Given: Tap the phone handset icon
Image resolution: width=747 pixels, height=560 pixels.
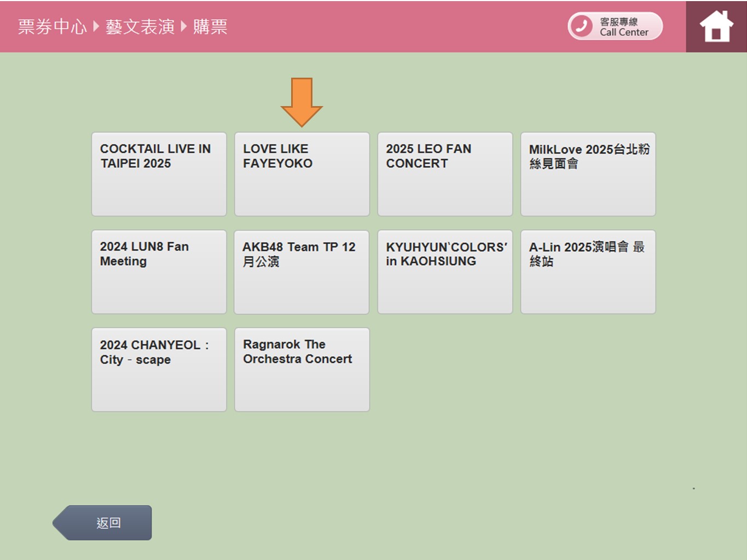Looking at the screenshot, I should coord(581,26).
